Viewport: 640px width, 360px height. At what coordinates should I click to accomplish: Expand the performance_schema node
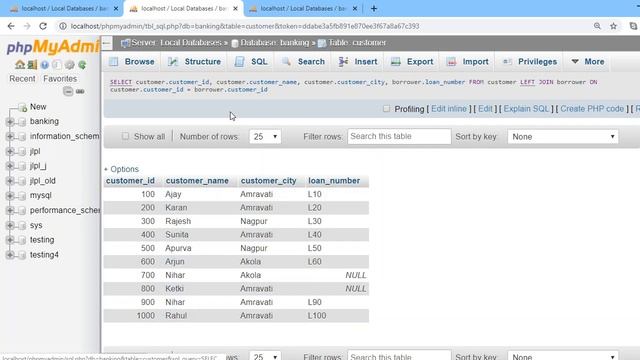click(x=10, y=211)
